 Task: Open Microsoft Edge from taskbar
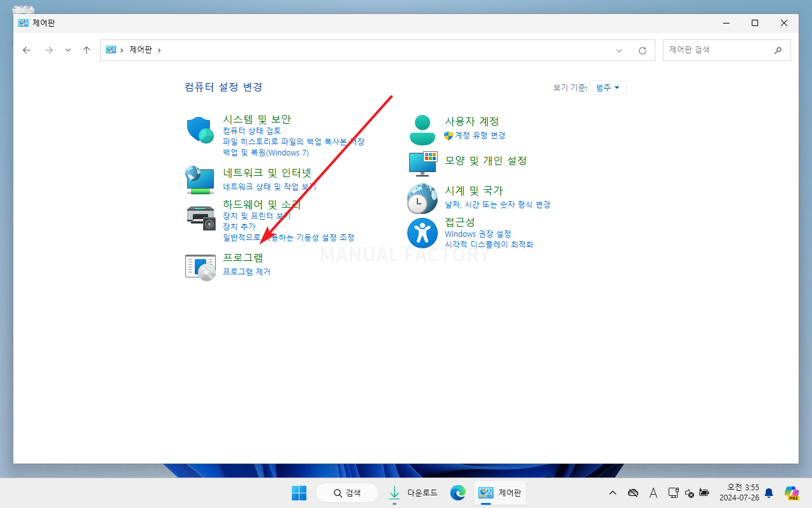[457, 493]
